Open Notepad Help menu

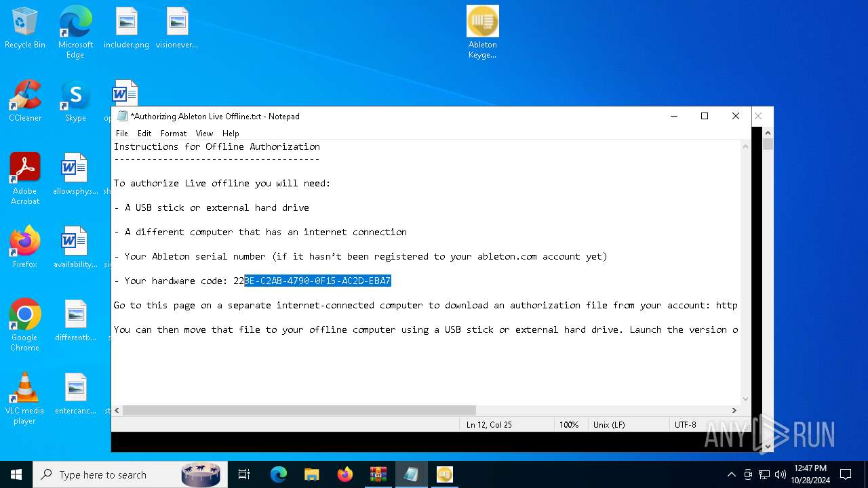pyautogui.click(x=231, y=134)
